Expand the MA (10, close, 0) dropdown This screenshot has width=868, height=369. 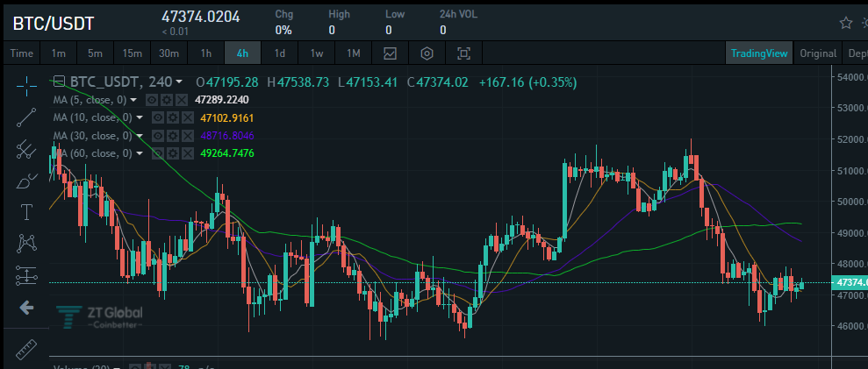click(140, 117)
